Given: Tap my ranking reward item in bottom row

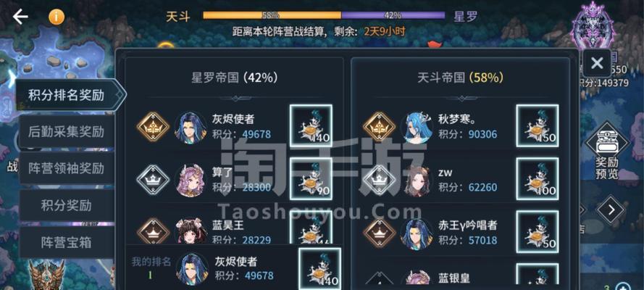Looking at the screenshot, I should point(319,269).
